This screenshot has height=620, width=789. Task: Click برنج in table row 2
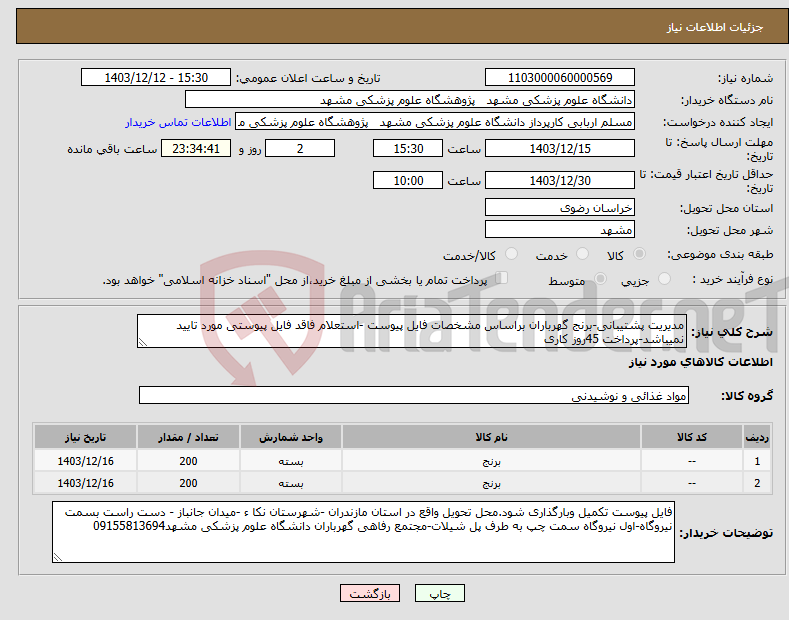491,484
